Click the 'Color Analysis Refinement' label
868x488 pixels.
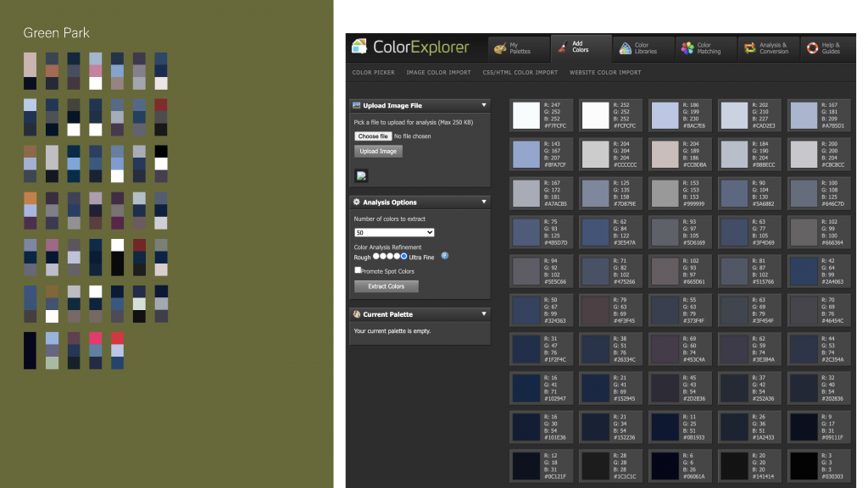tap(387, 247)
